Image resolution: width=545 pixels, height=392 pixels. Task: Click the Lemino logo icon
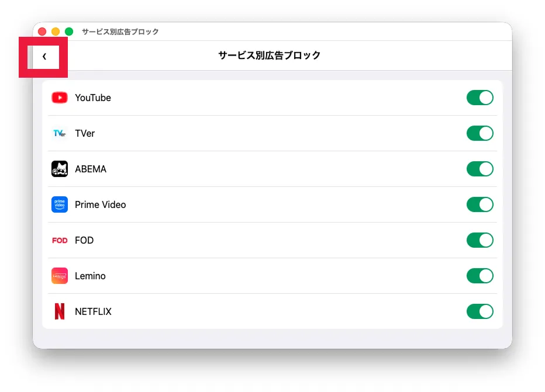coord(60,276)
